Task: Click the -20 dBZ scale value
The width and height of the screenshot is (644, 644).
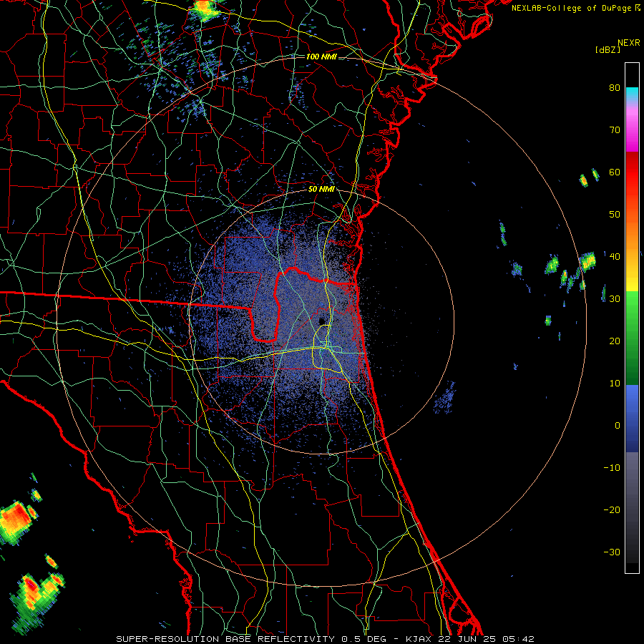Action: point(612,510)
